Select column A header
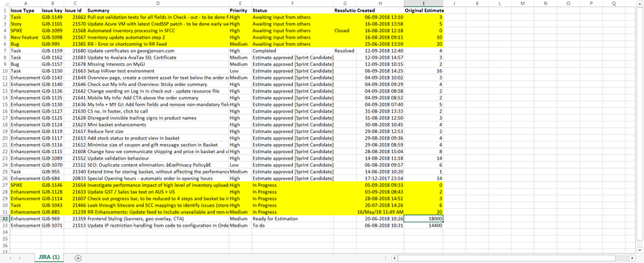The width and height of the screenshot is (644, 263). (25, 3)
